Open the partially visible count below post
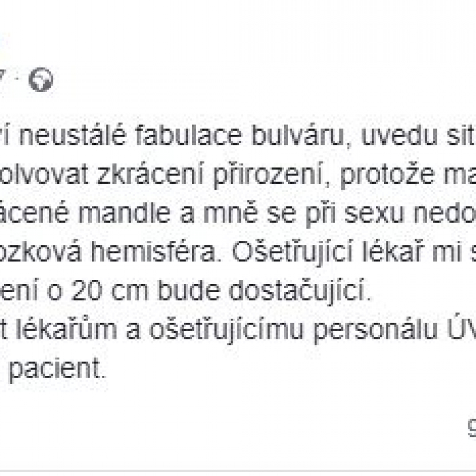476x476 pixels. tap(471, 428)
